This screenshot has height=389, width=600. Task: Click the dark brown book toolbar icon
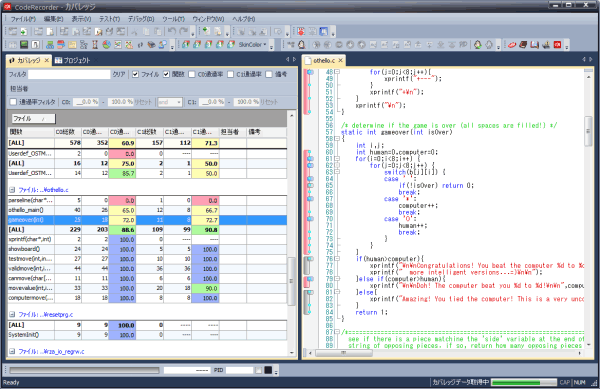click(523, 45)
